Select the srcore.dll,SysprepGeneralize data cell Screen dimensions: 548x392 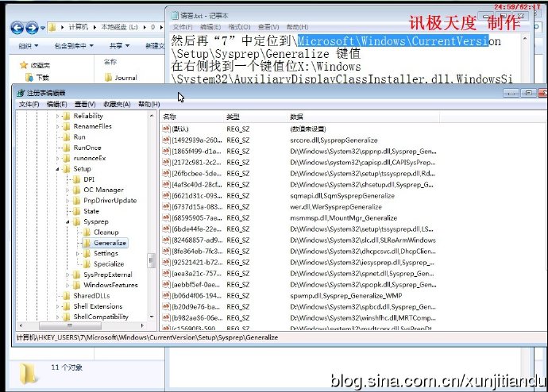click(334, 140)
